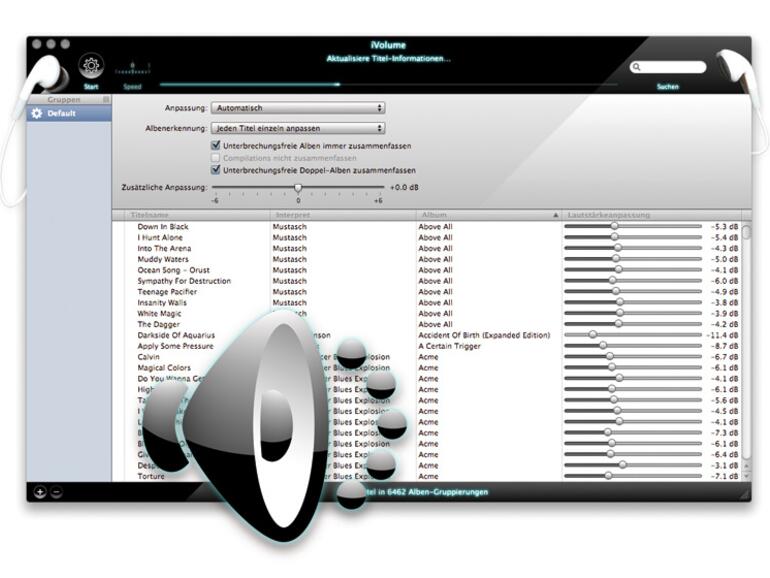The height and width of the screenshot is (578, 770).
Task: Select the track 'Into The Arena'
Action: [x=165, y=248]
